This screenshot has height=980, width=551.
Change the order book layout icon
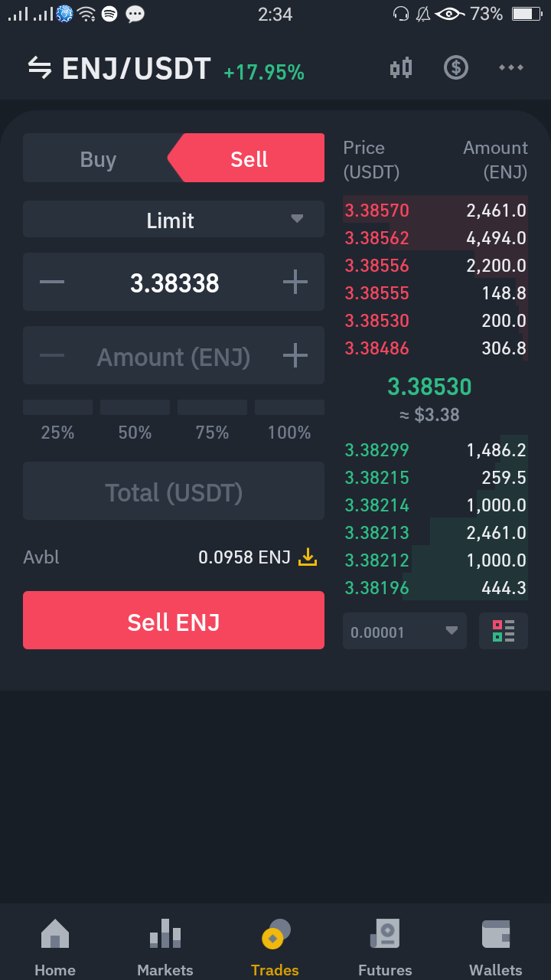tap(504, 632)
